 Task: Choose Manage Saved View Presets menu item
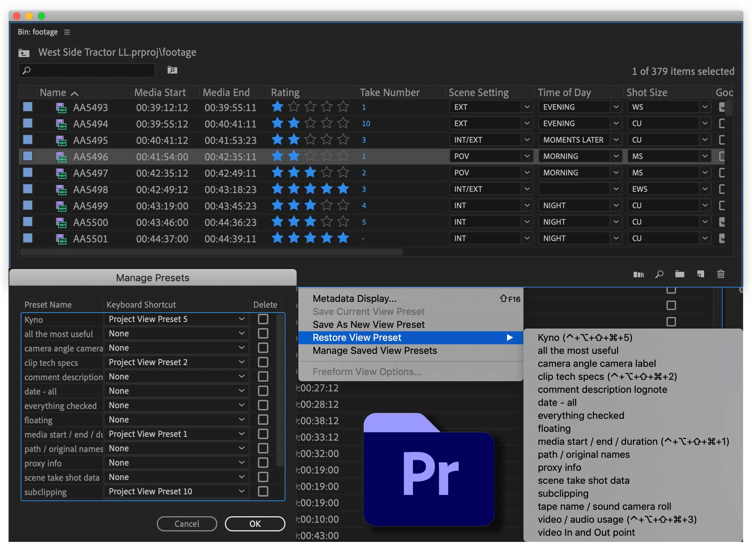(x=375, y=351)
